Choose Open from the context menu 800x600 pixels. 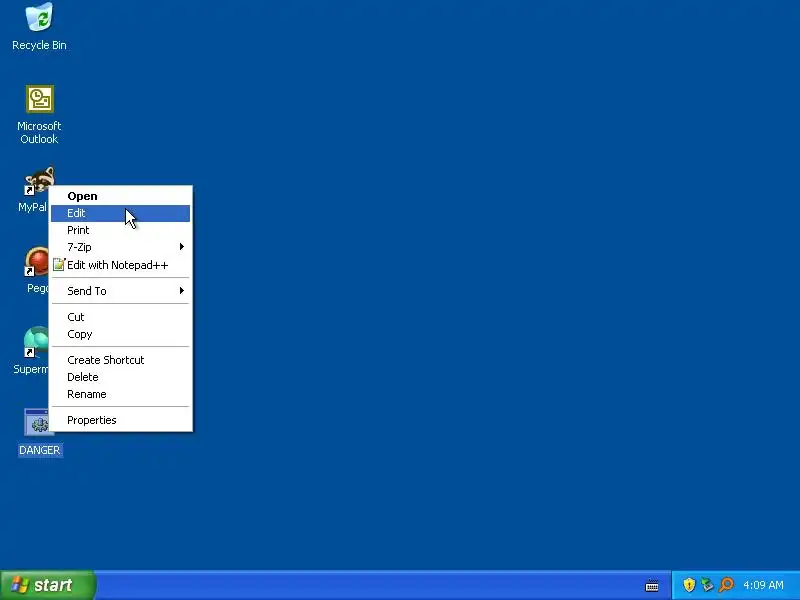click(120, 196)
